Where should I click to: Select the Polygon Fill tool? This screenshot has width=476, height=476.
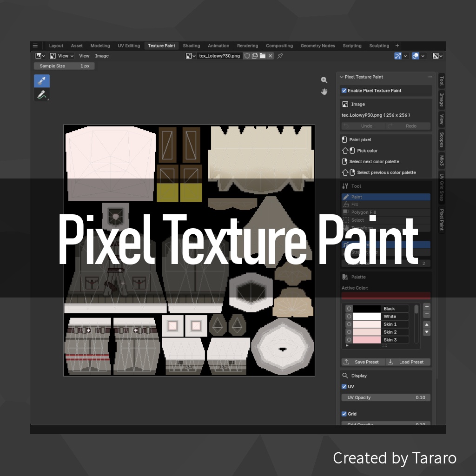[386, 212]
